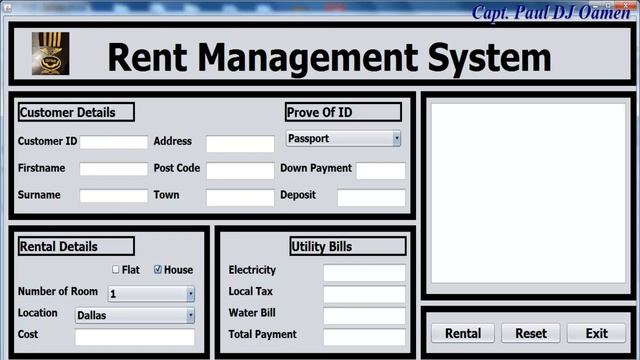Click the Rent Management System title
This screenshot has height=360, width=640.
click(329, 58)
